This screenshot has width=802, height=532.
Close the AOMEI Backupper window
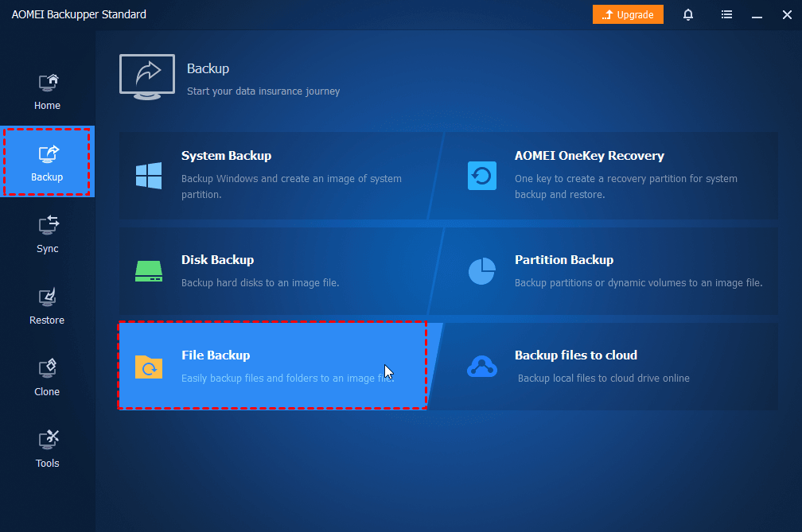pos(787,15)
